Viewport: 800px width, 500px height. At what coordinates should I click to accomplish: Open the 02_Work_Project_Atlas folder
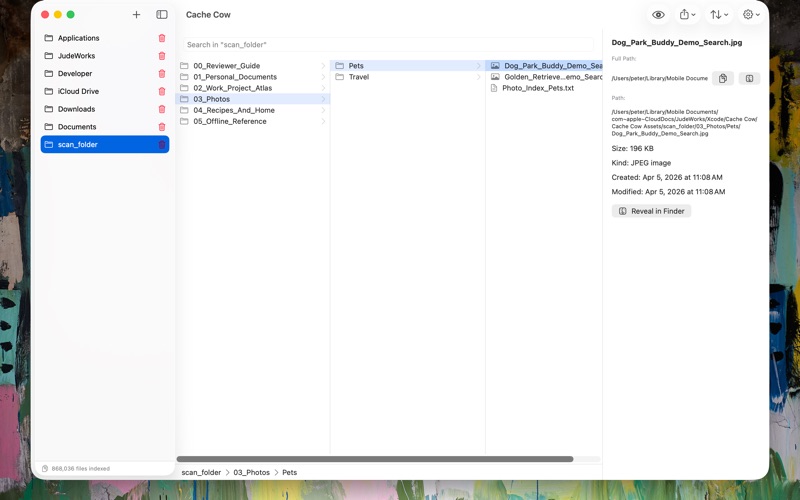(x=253, y=88)
